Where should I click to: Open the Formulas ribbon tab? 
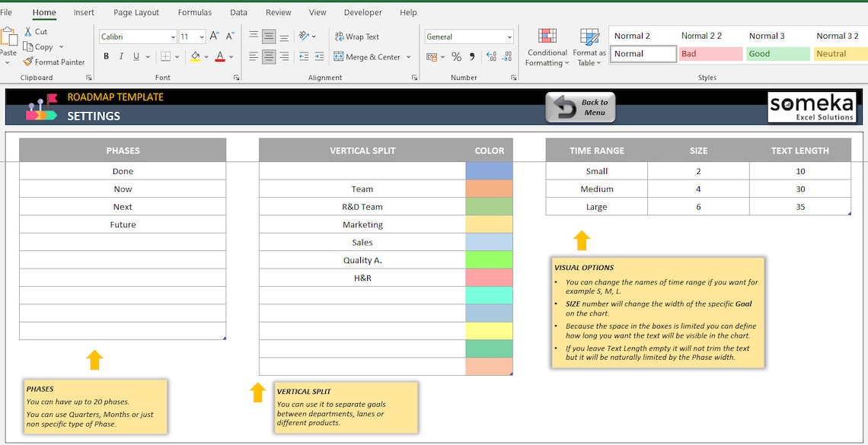coord(194,12)
